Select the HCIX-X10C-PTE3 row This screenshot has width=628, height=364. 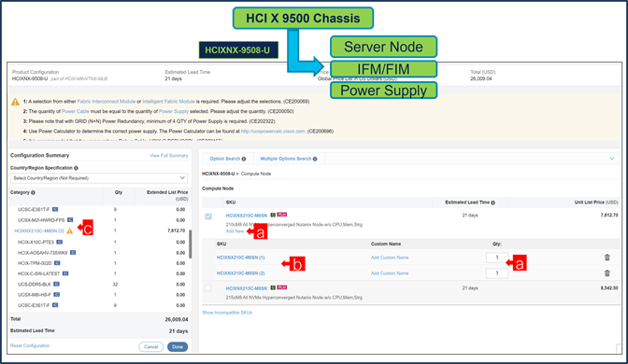[99, 242]
